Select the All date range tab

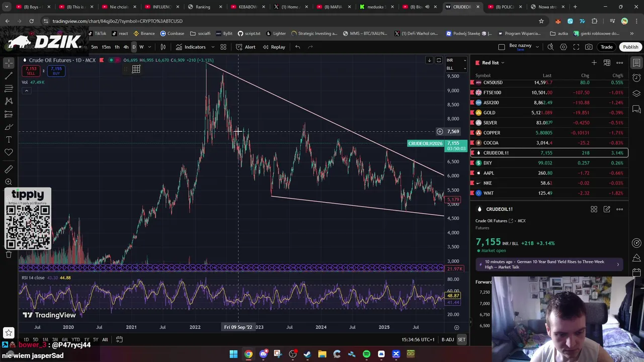point(105,339)
